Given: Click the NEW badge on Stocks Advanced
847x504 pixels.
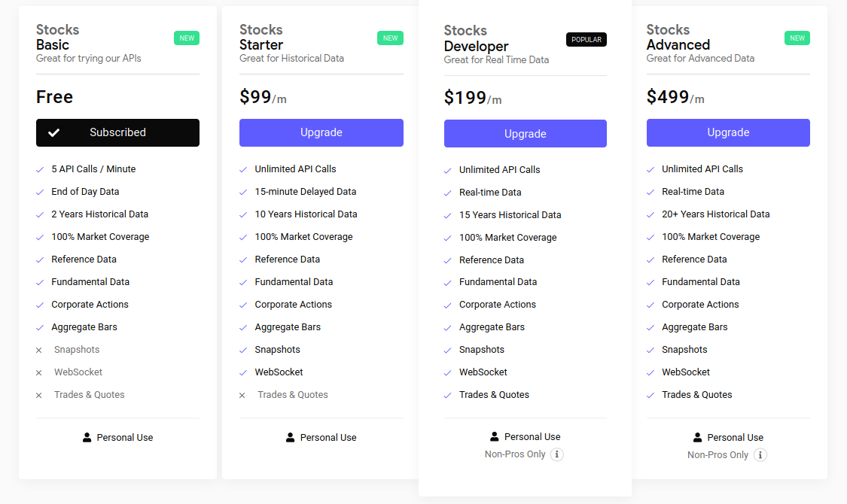Looking at the screenshot, I should pyautogui.click(x=797, y=38).
